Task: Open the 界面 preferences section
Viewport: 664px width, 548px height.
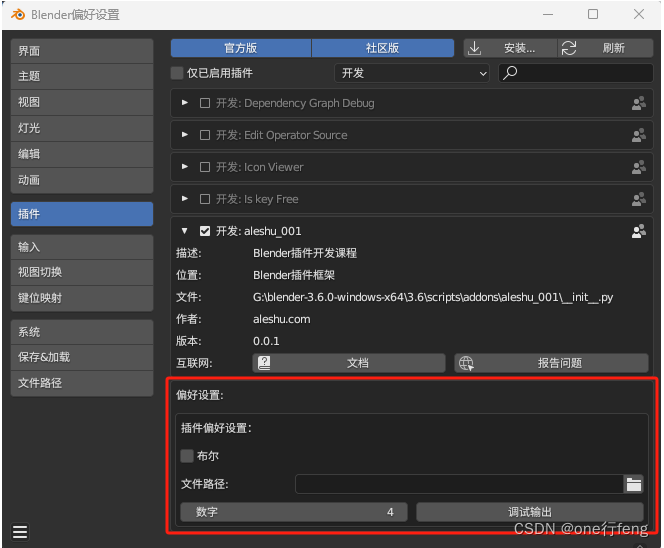Action: 82,51
